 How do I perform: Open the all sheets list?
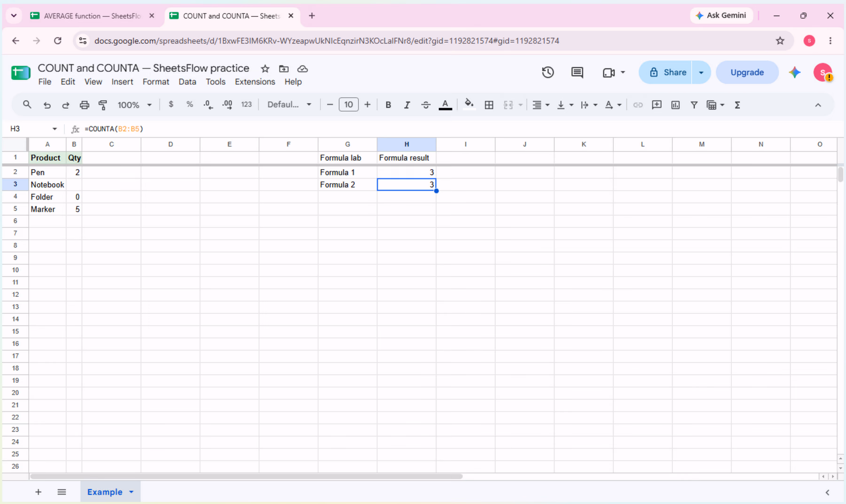point(62,492)
